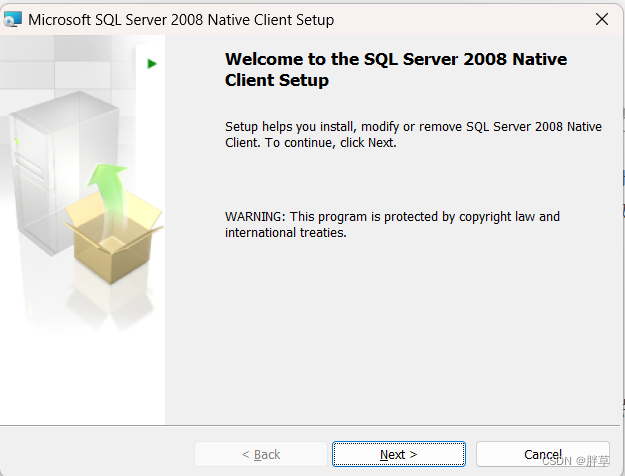Click the installer icon in title bar
The image size is (625, 476).
[12, 19]
